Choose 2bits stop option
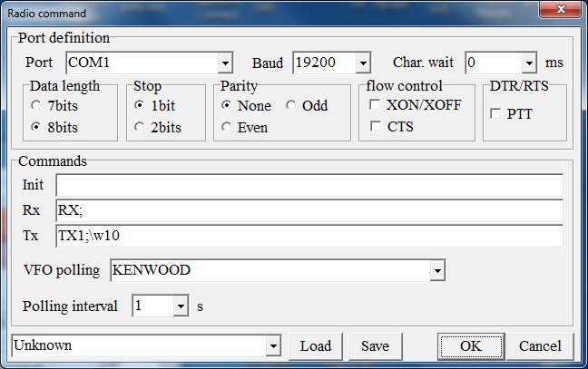The height and width of the screenshot is (369, 588). coord(140,127)
